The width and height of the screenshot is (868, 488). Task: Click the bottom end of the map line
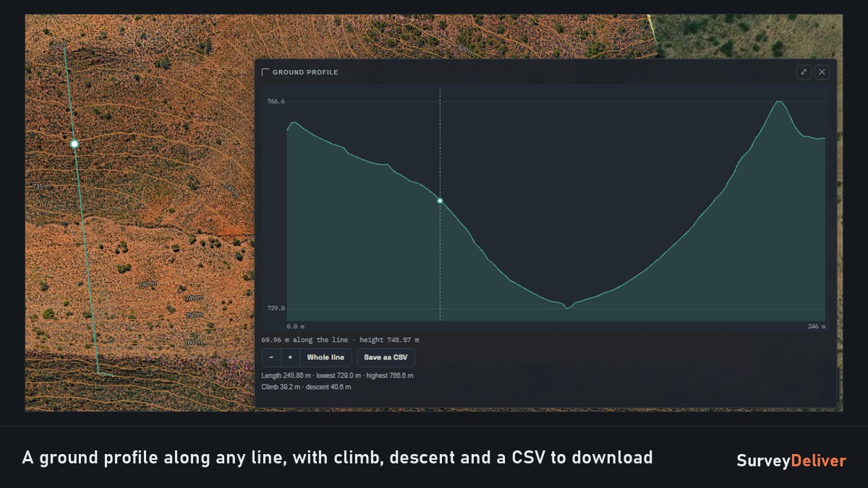click(x=98, y=372)
